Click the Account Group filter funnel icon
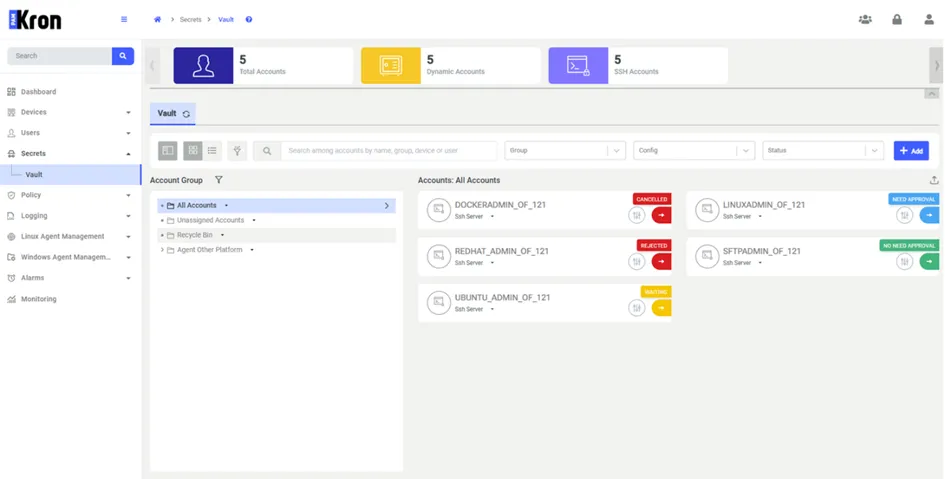Image resolution: width=945 pixels, height=479 pixels. pyautogui.click(x=219, y=180)
